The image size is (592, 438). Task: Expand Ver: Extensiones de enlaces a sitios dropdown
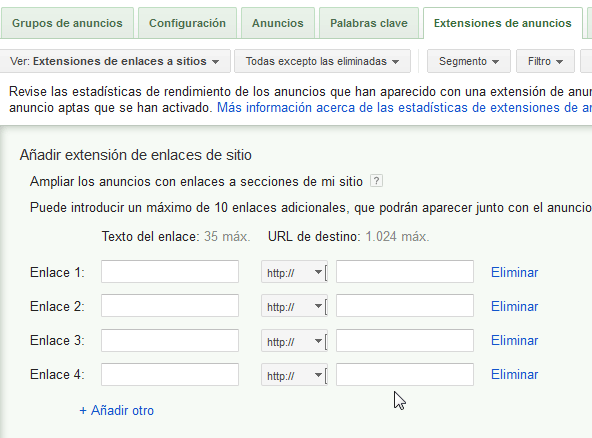click(114, 61)
